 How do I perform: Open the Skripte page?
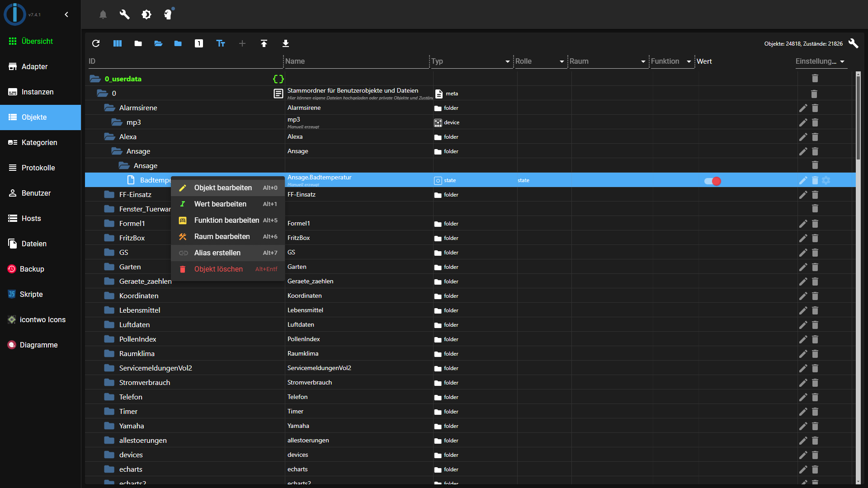pyautogui.click(x=40, y=294)
